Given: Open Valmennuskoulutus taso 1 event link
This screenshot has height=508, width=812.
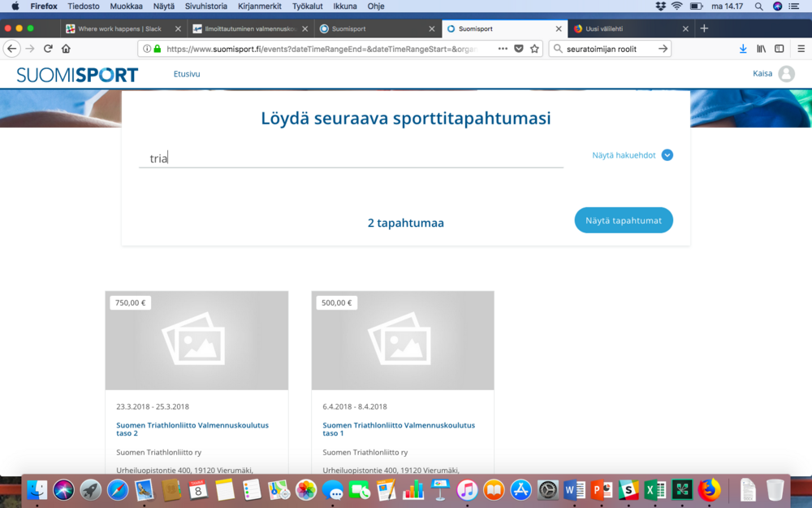Looking at the screenshot, I should tap(399, 428).
